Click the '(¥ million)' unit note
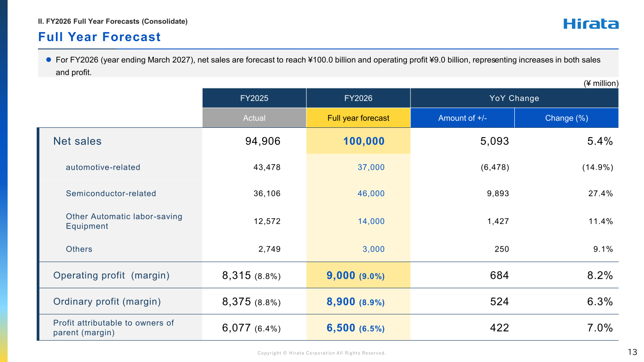This screenshot has height=362, width=644. coord(601,83)
